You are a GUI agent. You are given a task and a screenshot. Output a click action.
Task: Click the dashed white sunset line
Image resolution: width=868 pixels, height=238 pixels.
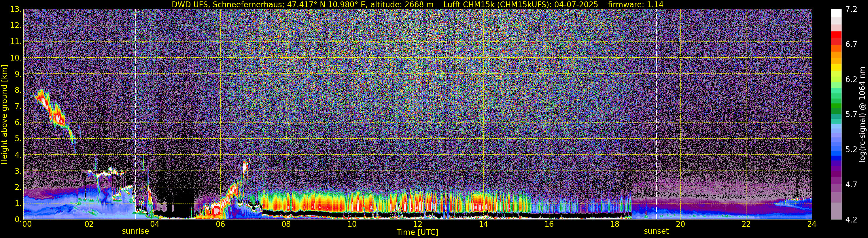click(656, 114)
